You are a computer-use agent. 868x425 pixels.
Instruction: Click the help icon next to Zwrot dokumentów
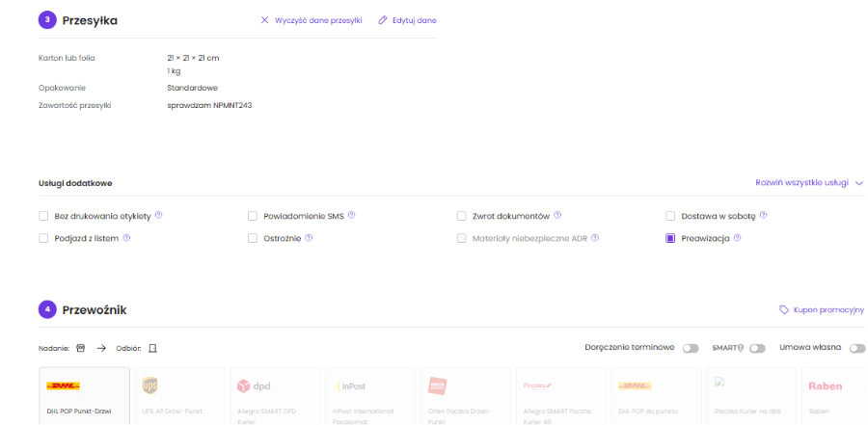(x=557, y=216)
